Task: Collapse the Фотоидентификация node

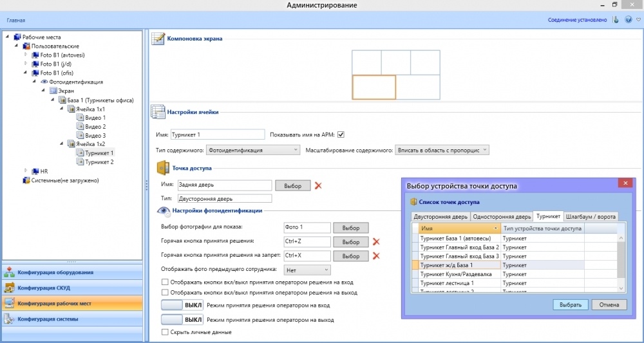Action: (x=35, y=82)
